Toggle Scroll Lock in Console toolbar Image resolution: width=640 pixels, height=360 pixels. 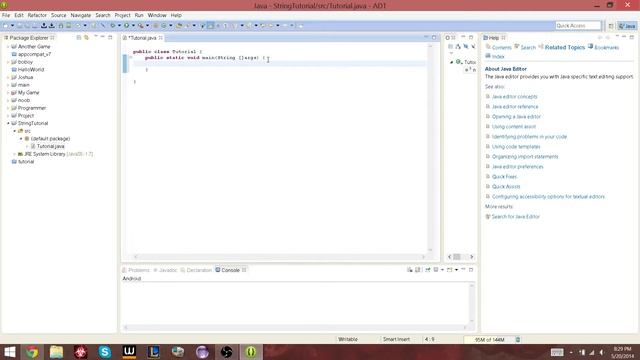418,270
